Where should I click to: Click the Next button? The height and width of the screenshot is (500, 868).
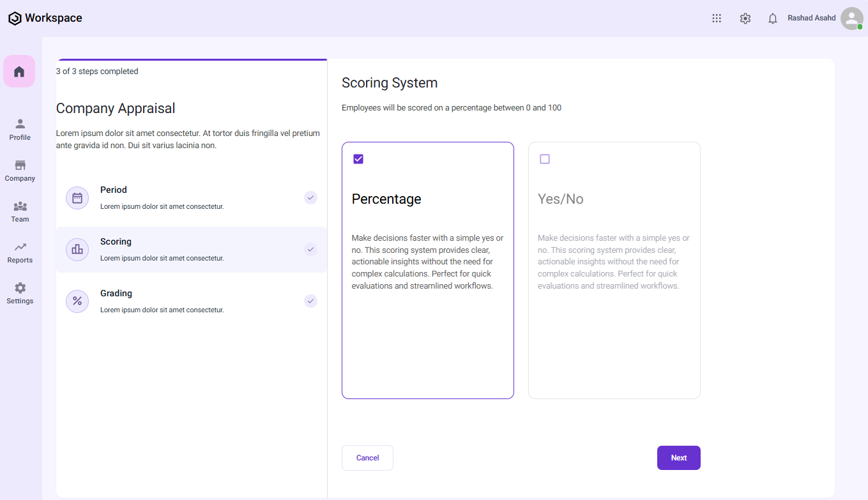tap(678, 458)
